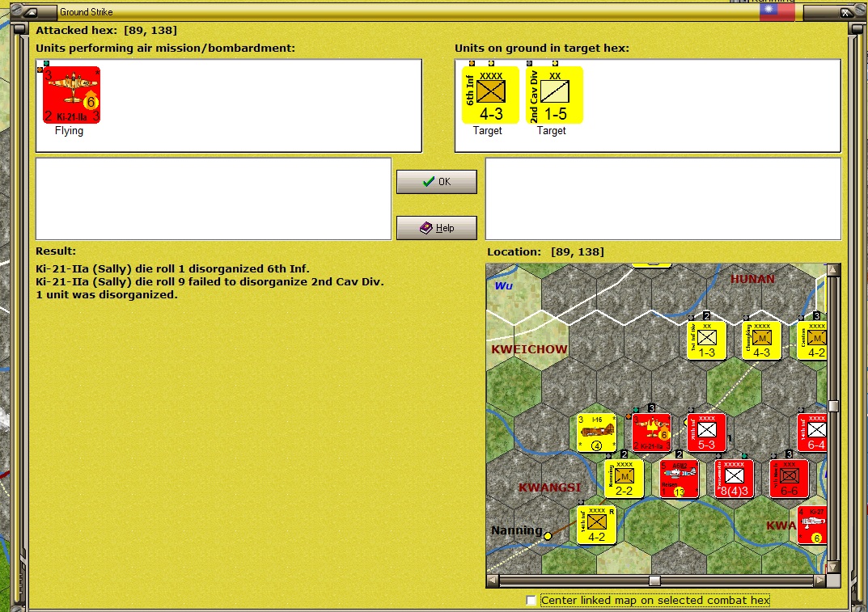This screenshot has width=868, height=612.
Task: Click the KWEICHOW province label on map
Action: tap(529, 349)
